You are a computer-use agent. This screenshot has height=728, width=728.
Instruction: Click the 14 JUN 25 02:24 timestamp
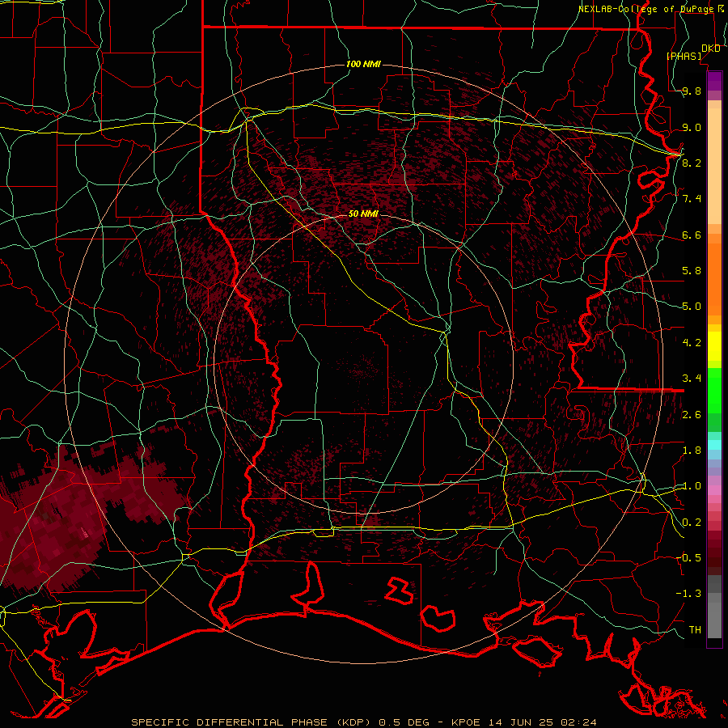[542, 722]
